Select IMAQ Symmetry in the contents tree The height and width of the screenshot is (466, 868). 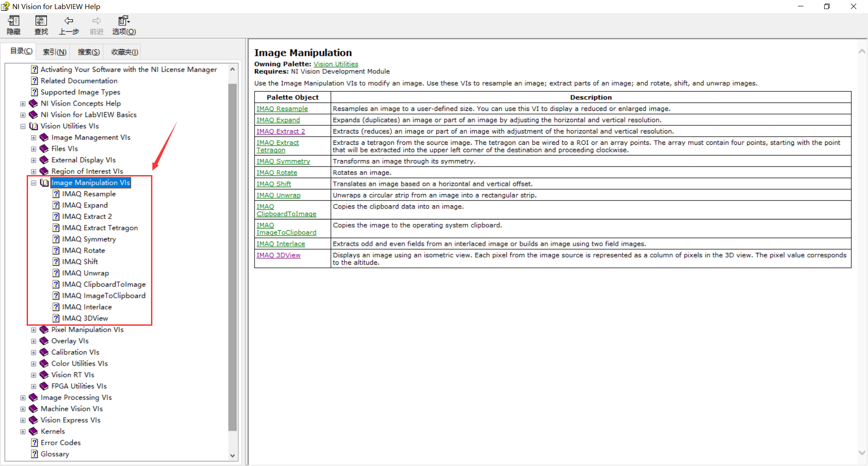coord(89,239)
